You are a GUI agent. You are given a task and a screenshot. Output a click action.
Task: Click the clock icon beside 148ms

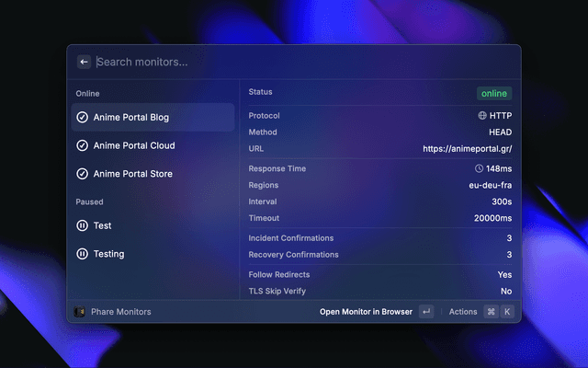tap(479, 169)
